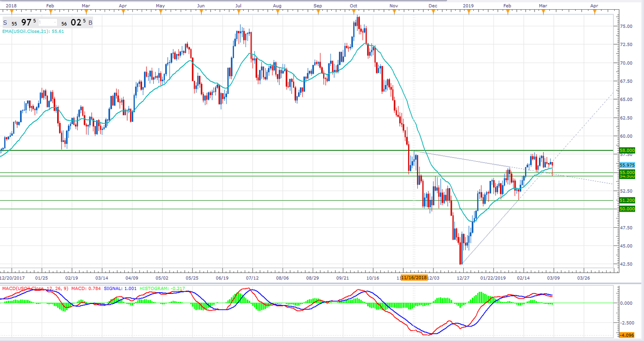Select the 50.000 horizontal line price tag
The image size is (644, 341).
[x=627, y=209]
